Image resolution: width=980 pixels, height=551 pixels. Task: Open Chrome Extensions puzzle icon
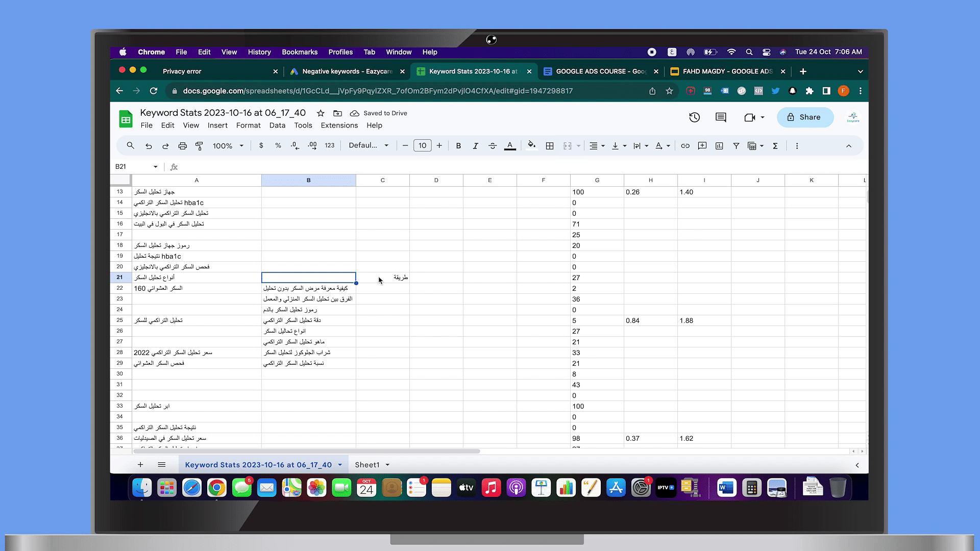tap(810, 91)
